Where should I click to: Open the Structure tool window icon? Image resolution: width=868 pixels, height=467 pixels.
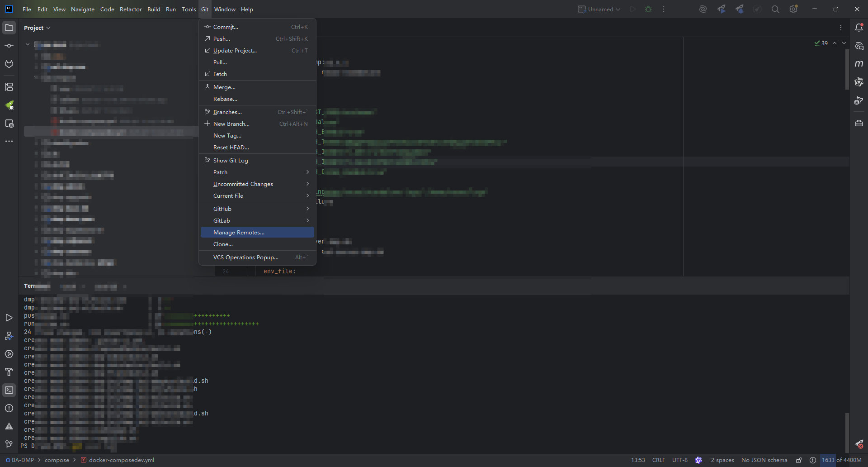coord(9,87)
